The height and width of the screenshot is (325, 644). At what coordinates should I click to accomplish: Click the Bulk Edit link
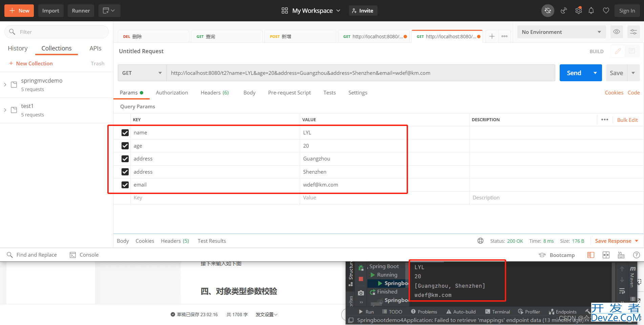point(627,120)
